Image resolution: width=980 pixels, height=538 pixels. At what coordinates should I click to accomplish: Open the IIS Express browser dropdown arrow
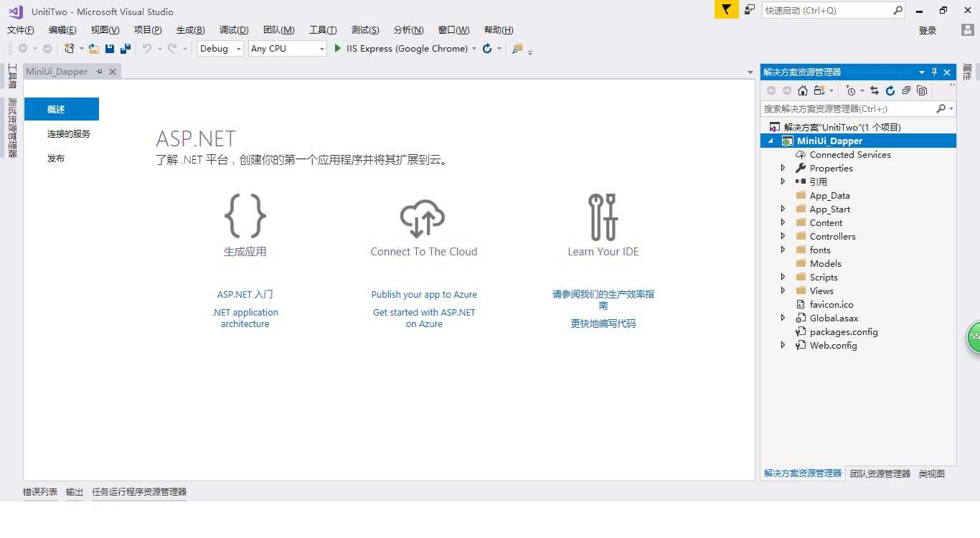(474, 49)
